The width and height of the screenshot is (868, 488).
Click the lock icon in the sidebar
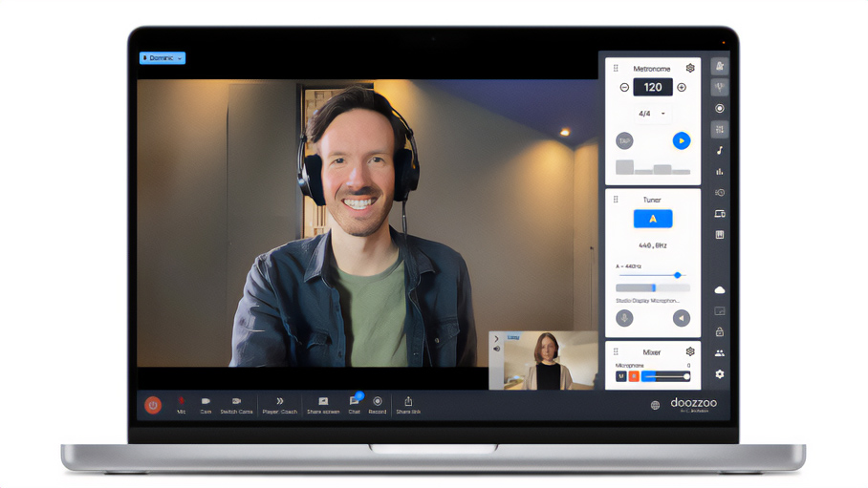coord(720,331)
